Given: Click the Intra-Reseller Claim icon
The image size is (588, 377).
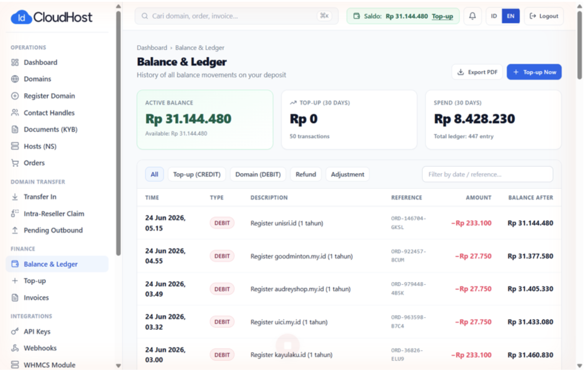Looking at the screenshot, I should tap(15, 214).
